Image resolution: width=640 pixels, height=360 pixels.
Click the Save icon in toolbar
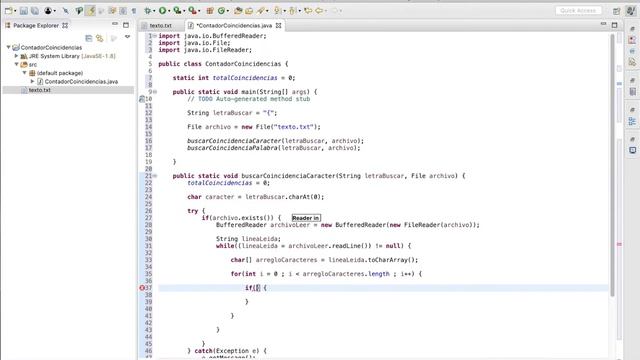[x=24, y=11]
